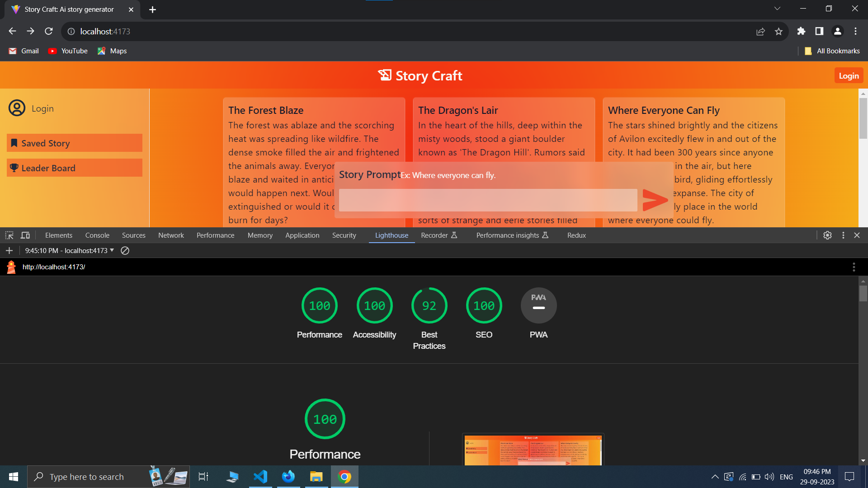The image size is (868, 488).
Task: Open the Chrome extensions puzzle icon
Action: (x=802, y=31)
